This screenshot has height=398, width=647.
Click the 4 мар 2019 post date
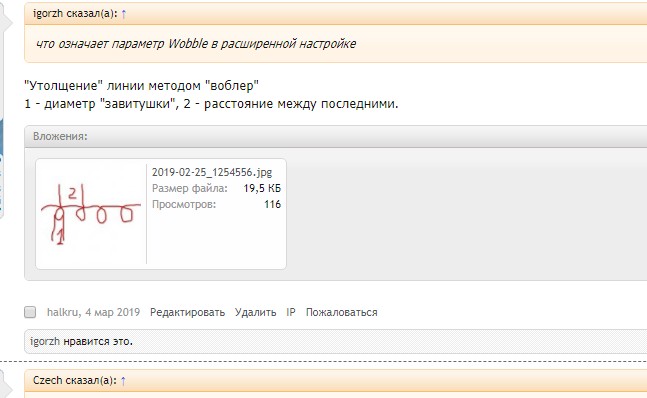(112, 312)
